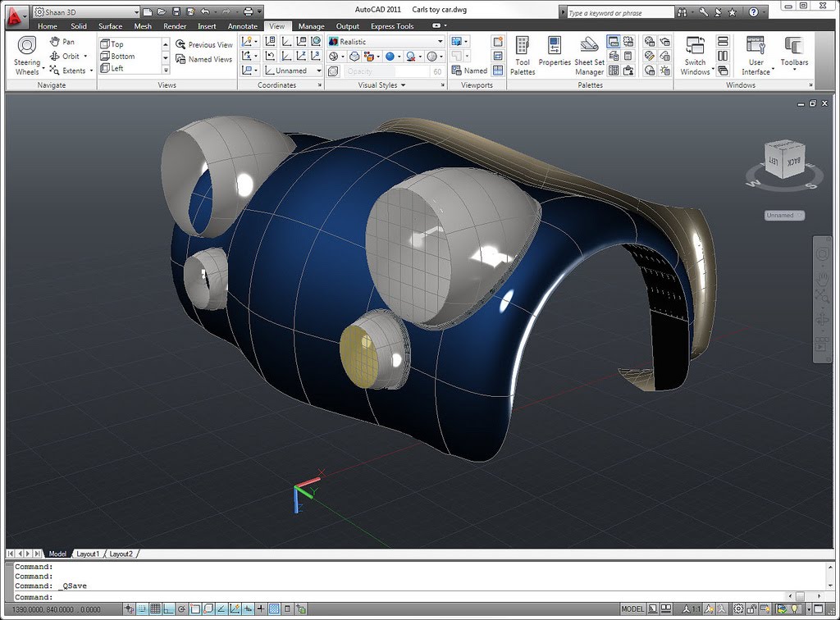
Task: Expand the Orbit tool dropdown
Action: [84, 56]
